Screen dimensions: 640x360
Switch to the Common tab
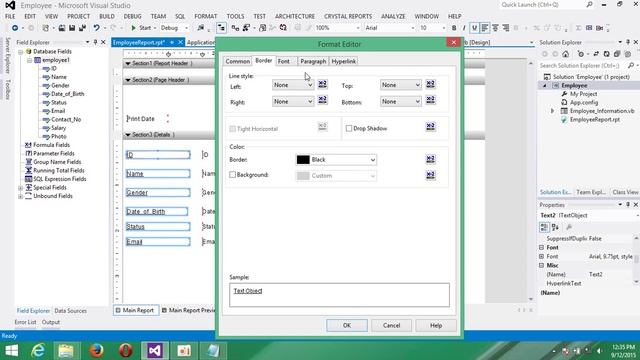coord(237,61)
